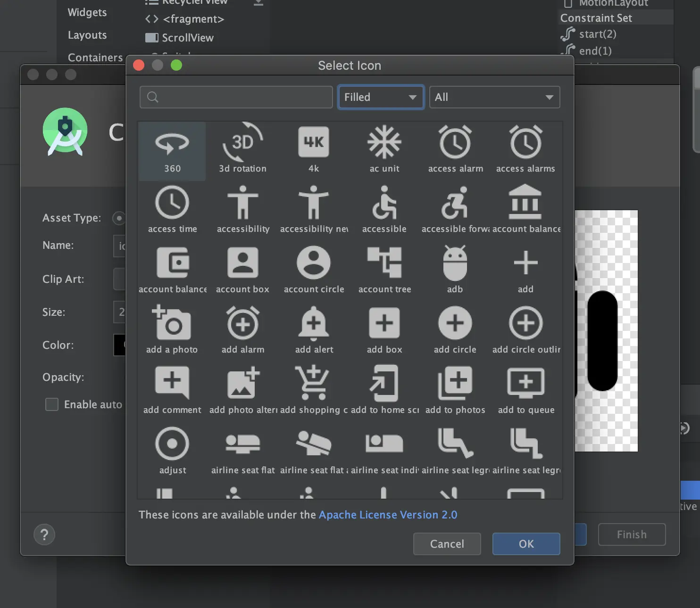Focus the icon search field

[236, 97]
